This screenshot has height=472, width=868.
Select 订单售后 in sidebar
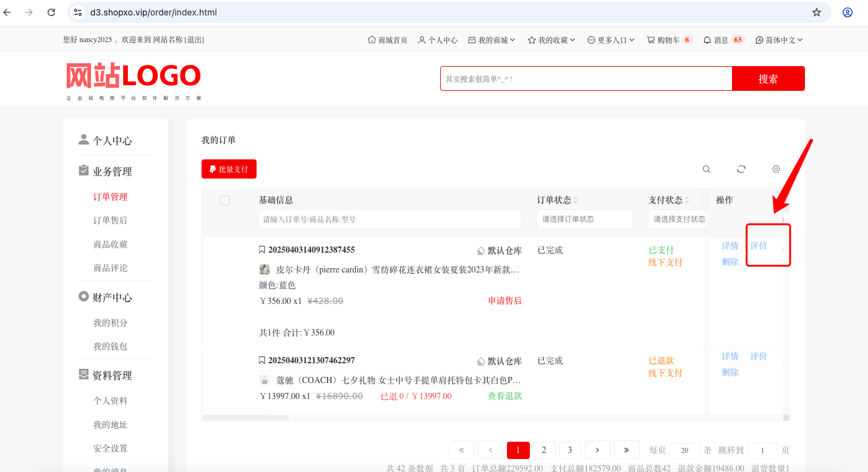[111, 221]
